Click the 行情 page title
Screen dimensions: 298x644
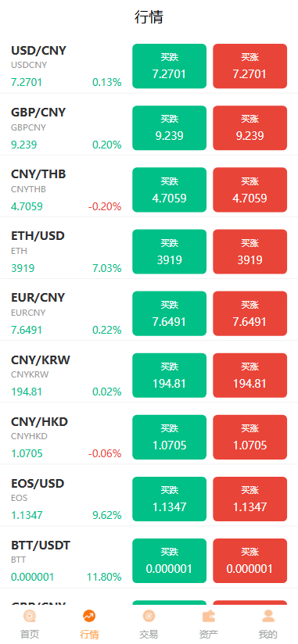coord(149,17)
